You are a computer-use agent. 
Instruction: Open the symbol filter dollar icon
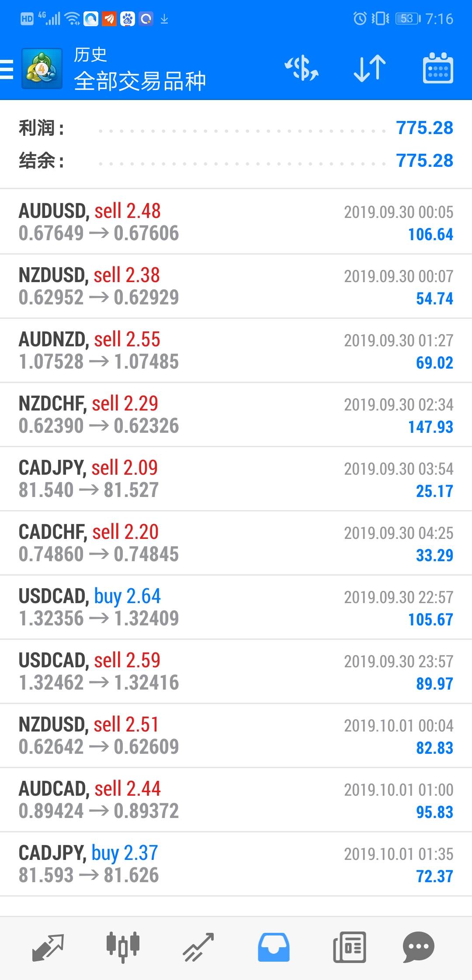point(302,69)
